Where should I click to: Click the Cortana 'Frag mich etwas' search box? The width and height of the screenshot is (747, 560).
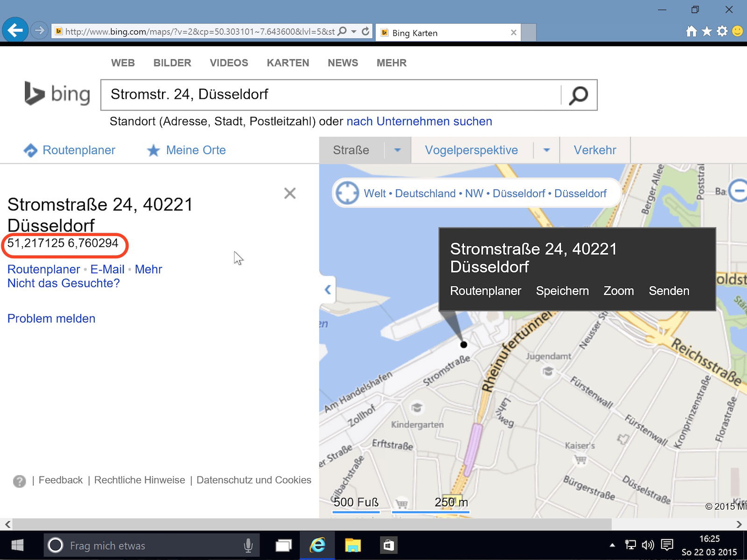click(x=152, y=546)
